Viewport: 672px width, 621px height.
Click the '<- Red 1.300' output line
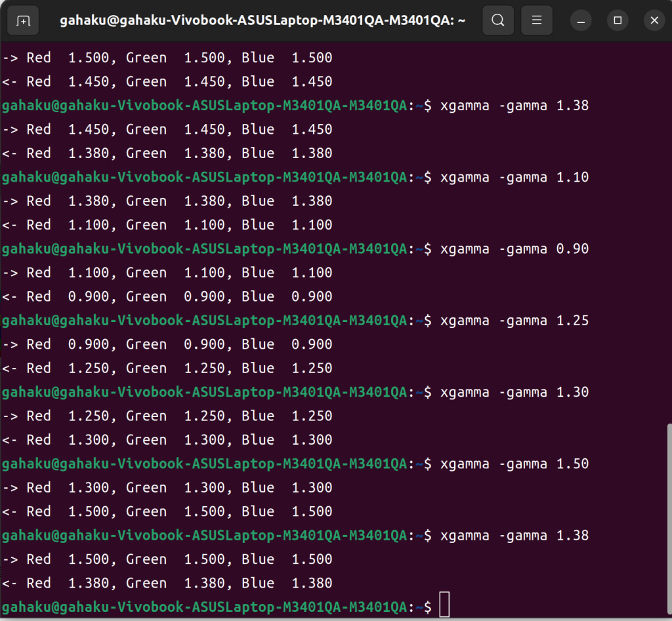pyautogui.click(x=167, y=440)
